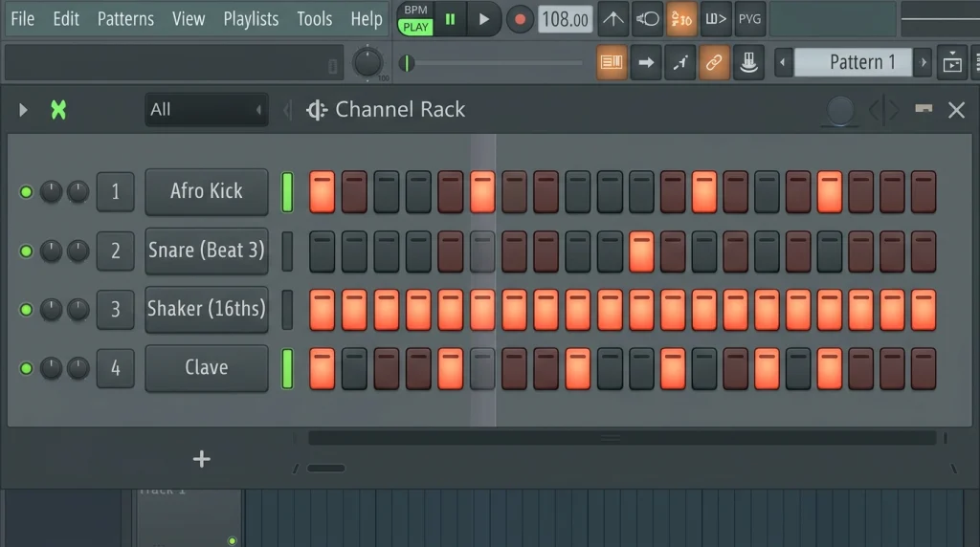
Task: Select the Clave channel selector LED
Action: pyautogui.click(x=287, y=368)
